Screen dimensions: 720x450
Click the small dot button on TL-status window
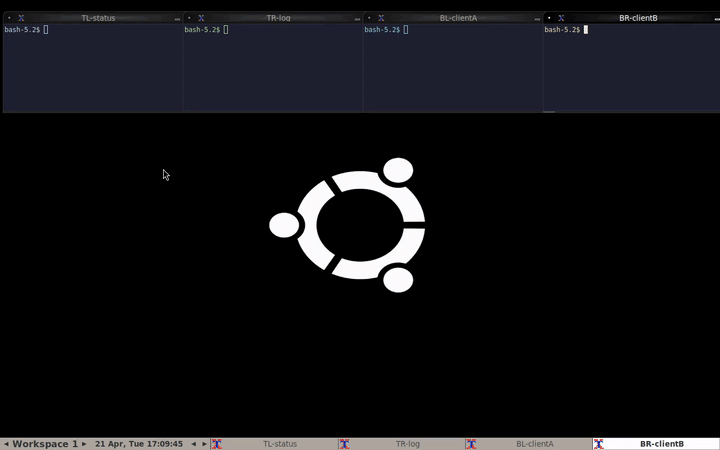[x=9, y=18]
